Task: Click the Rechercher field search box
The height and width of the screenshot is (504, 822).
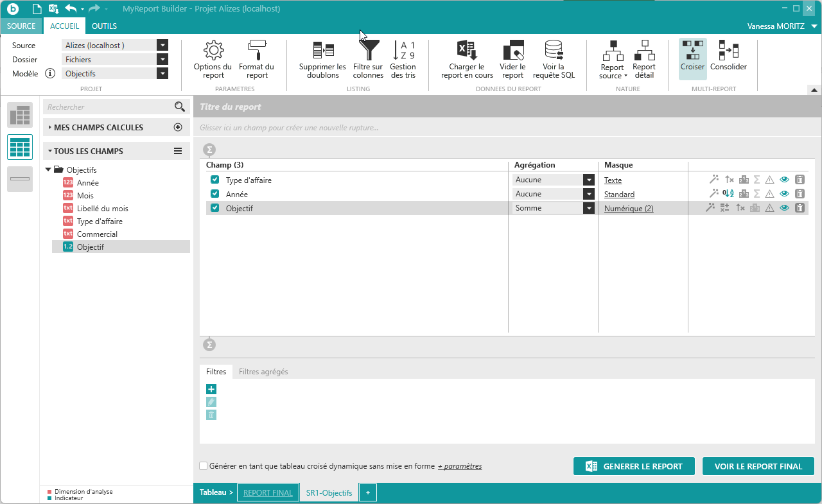Action: point(109,107)
